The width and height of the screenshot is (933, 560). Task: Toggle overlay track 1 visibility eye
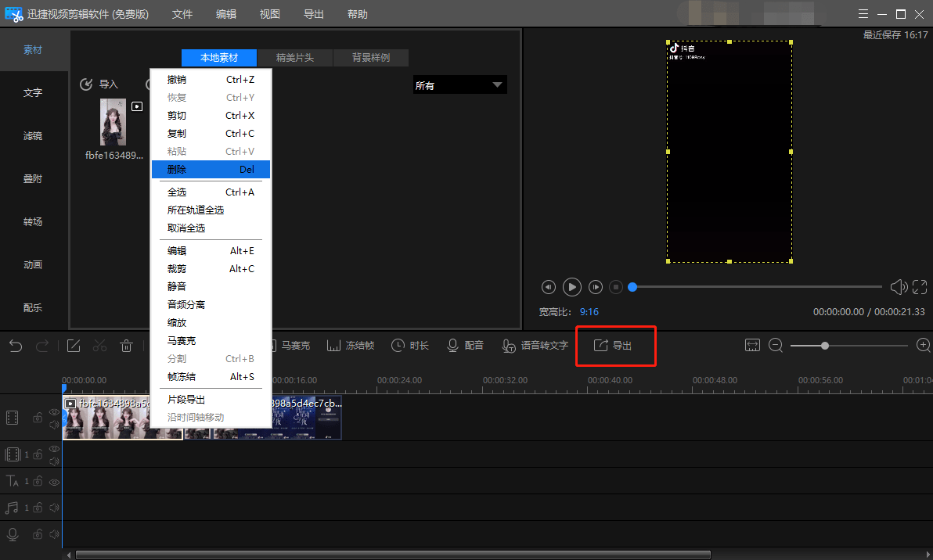54,449
